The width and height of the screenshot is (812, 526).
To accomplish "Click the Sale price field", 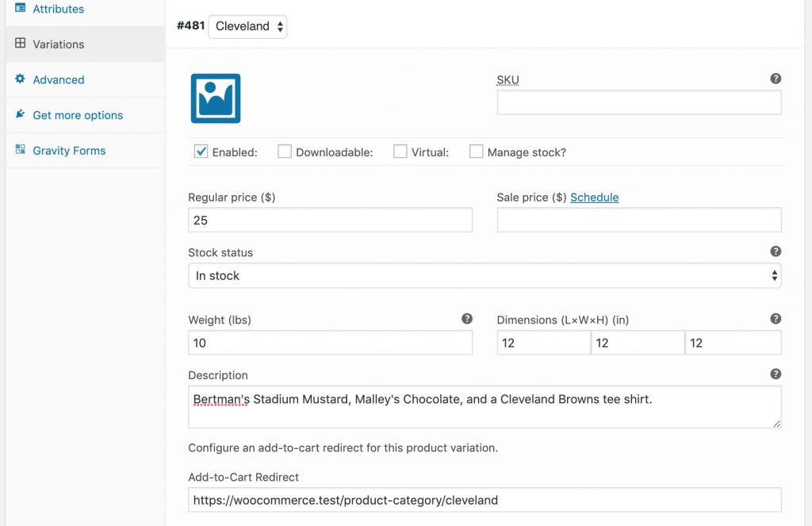I will point(639,221).
